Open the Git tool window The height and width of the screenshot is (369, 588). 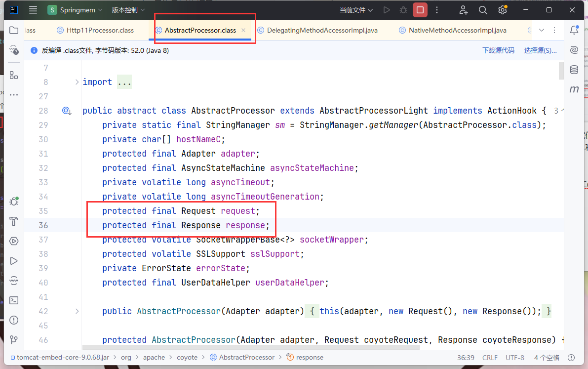coord(14,340)
